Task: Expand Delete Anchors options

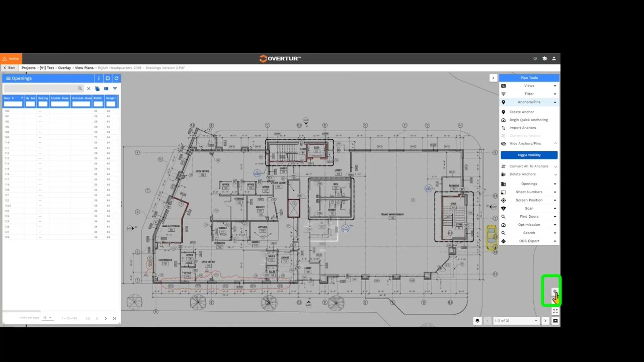Action: pos(529,174)
